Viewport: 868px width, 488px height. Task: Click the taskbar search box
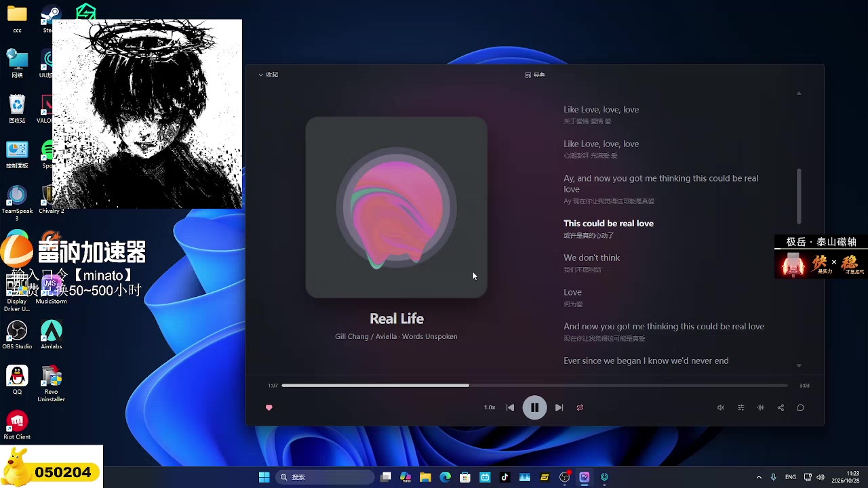pyautogui.click(x=325, y=477)
